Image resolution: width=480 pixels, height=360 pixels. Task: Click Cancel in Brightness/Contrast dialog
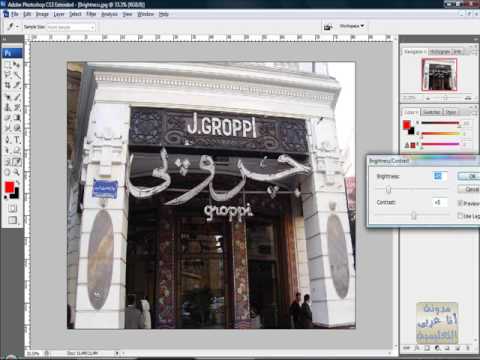(469, 189)
